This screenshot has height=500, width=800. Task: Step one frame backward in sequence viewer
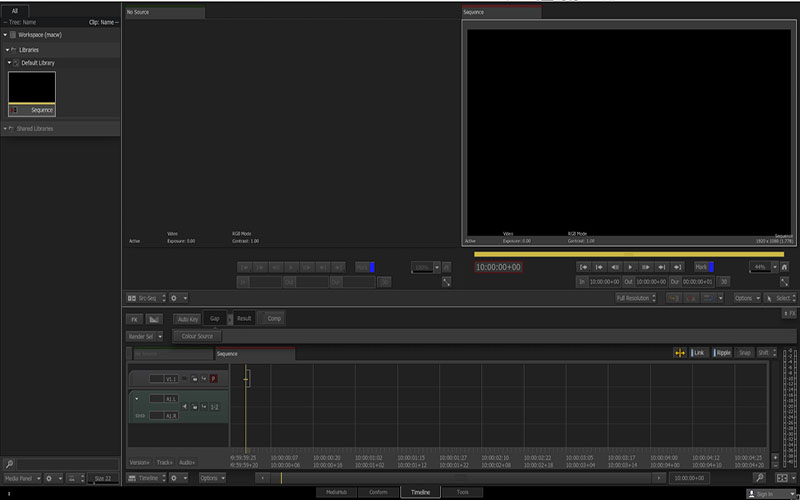tap(615, 267)
